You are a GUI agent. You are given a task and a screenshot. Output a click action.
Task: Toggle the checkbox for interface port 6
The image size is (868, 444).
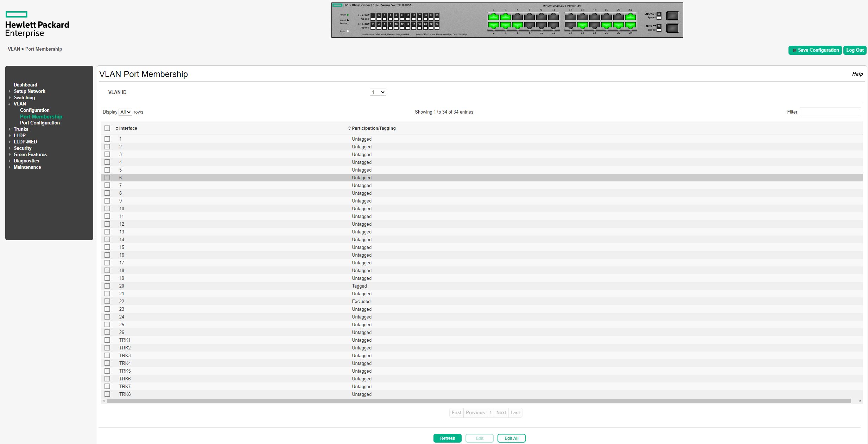coord(108,177)
